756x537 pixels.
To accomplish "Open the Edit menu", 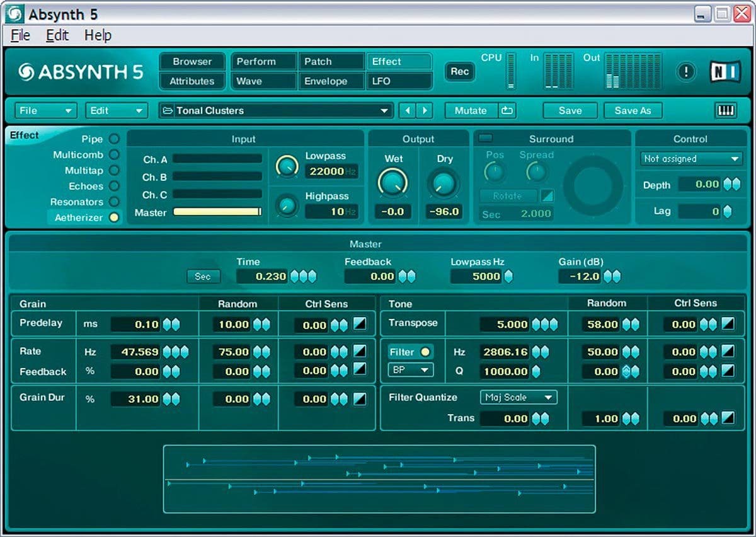I will click(57, 35).
